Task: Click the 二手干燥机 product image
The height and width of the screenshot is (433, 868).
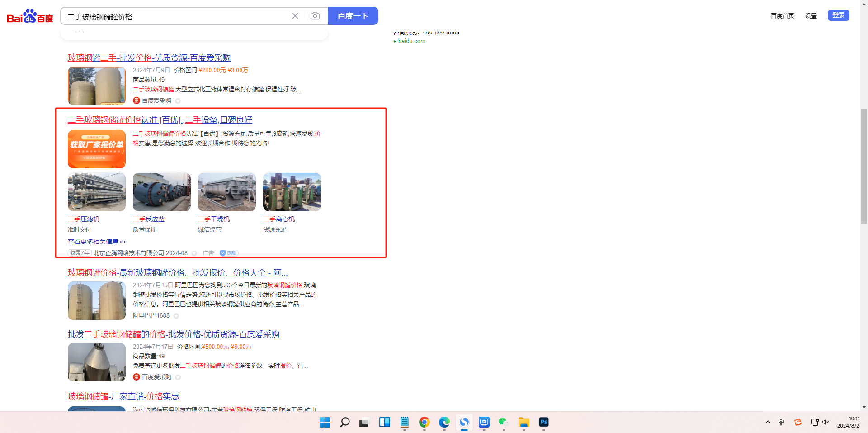Action: pos(227,192)
